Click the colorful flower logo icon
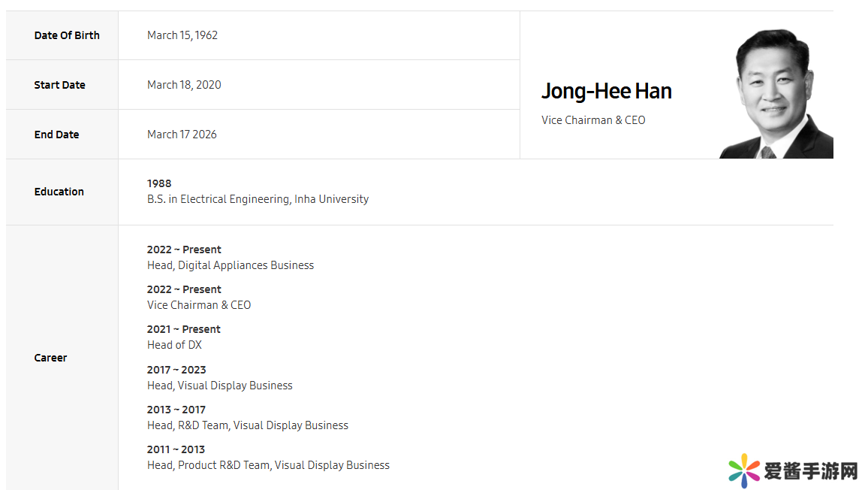This screenshot has height=490, width=868. tap(743, 470)
